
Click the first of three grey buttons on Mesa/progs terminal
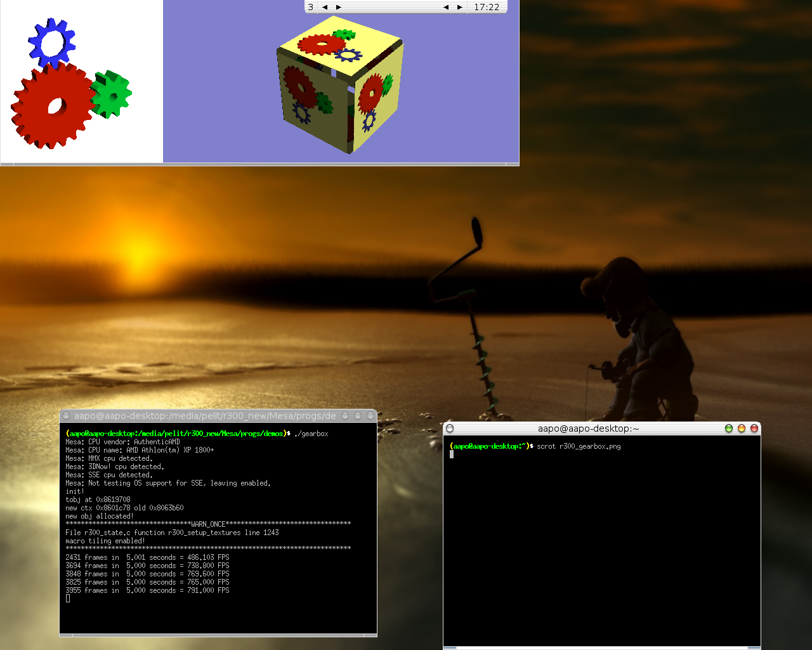coord(345,416)
